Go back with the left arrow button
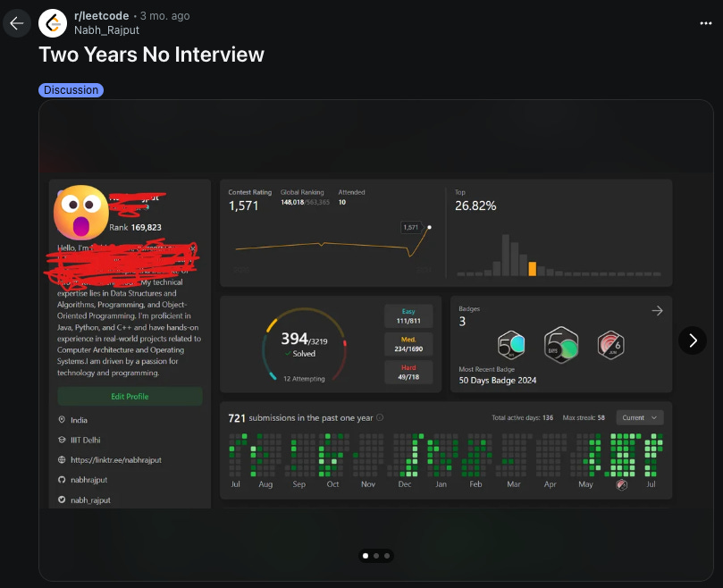The width and height of the screenshot is (723, 588). [x=17, y=23]
